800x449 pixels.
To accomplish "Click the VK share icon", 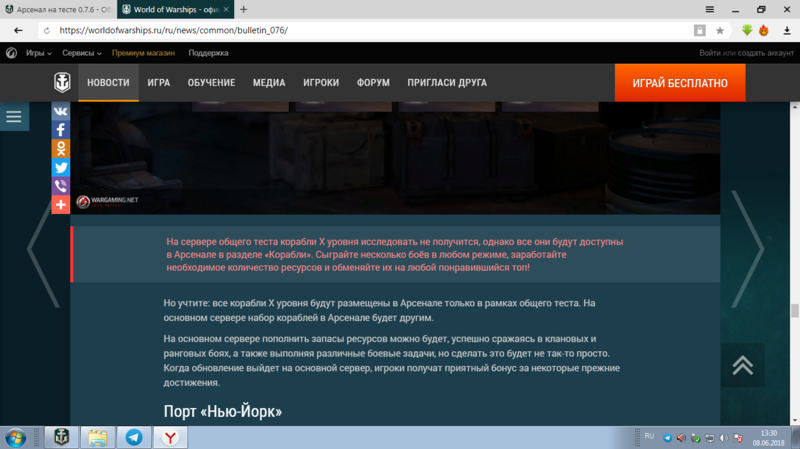I will click(61, 111).
